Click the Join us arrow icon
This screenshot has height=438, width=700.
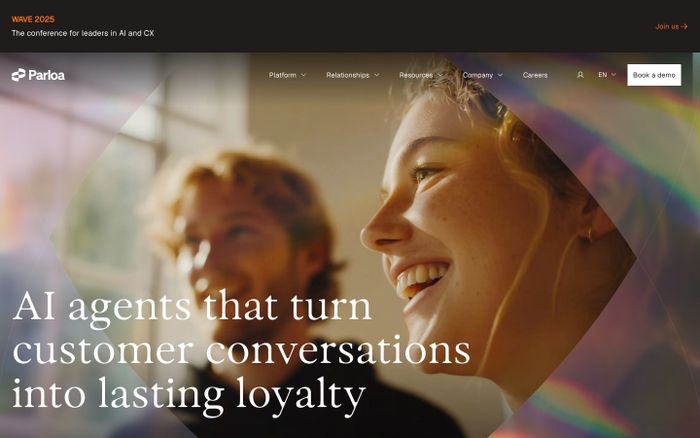tap(684, 26)
